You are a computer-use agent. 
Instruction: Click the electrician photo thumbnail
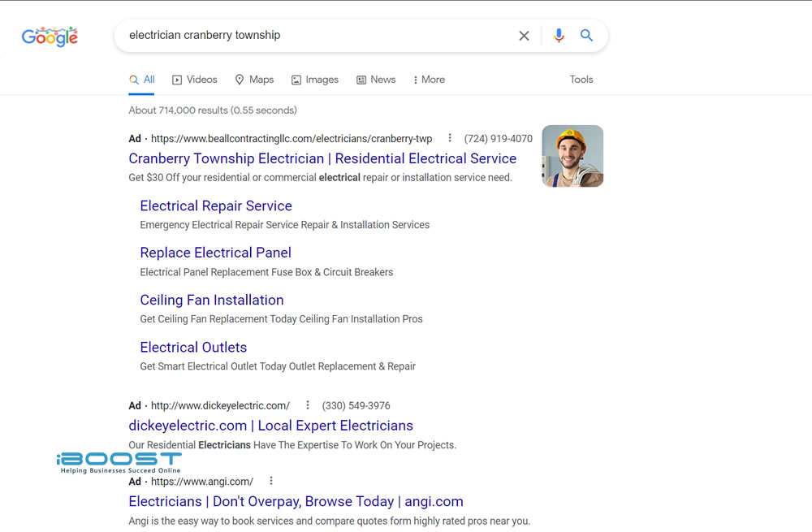tap(572, 156)
